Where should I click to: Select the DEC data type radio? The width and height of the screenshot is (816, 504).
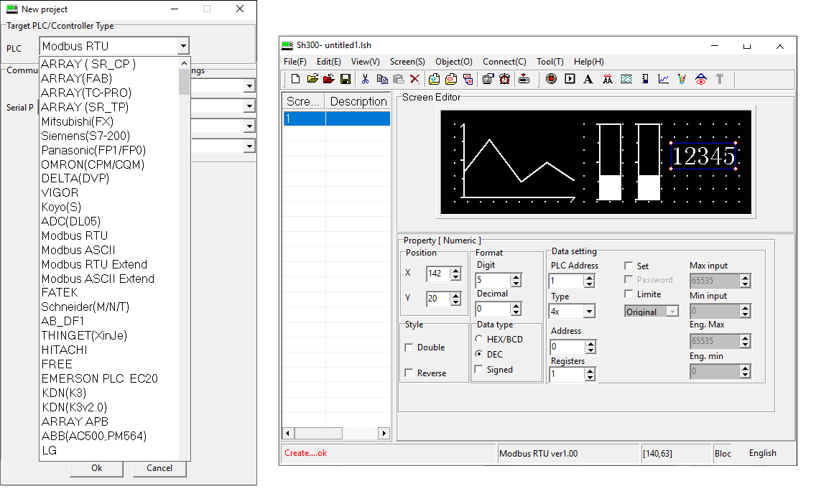click(479, 354)
